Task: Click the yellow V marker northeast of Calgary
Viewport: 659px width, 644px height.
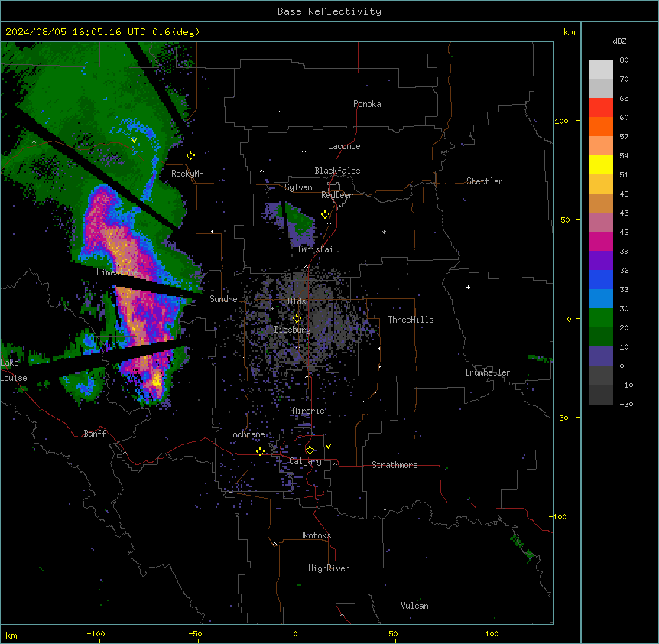Action: click(328, 447)
